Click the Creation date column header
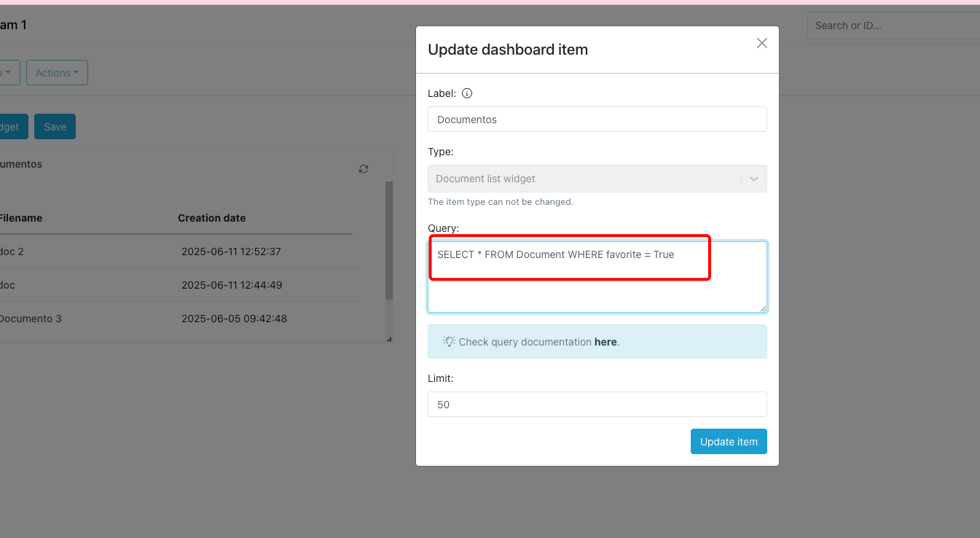 click(211, 218)
